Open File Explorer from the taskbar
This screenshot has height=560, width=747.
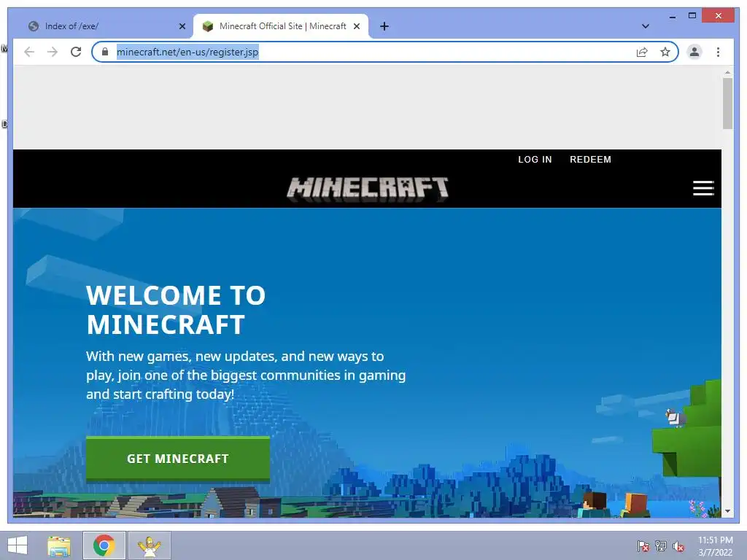[x=59, y=545]
